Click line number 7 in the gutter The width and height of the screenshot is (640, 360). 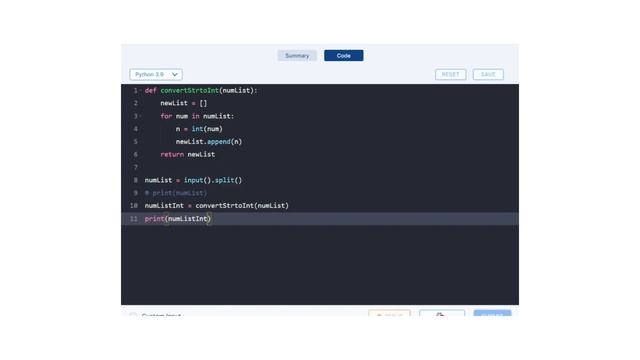pyautogui.click(x=136, y=167)
